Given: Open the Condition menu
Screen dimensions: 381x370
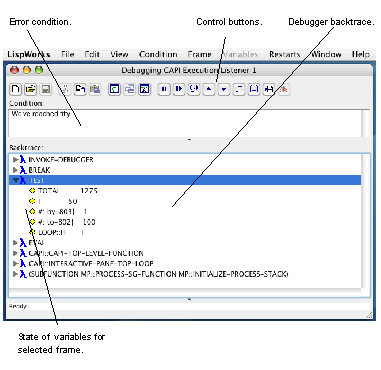Looking at the screenshot, I should pyautogui.click(x=158, y=54).
